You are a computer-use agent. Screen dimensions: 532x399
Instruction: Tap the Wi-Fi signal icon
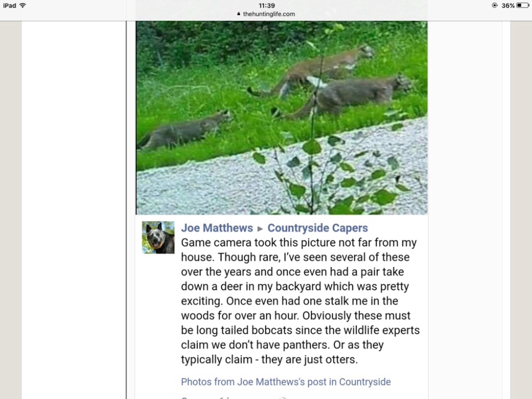tap(22, 5)
